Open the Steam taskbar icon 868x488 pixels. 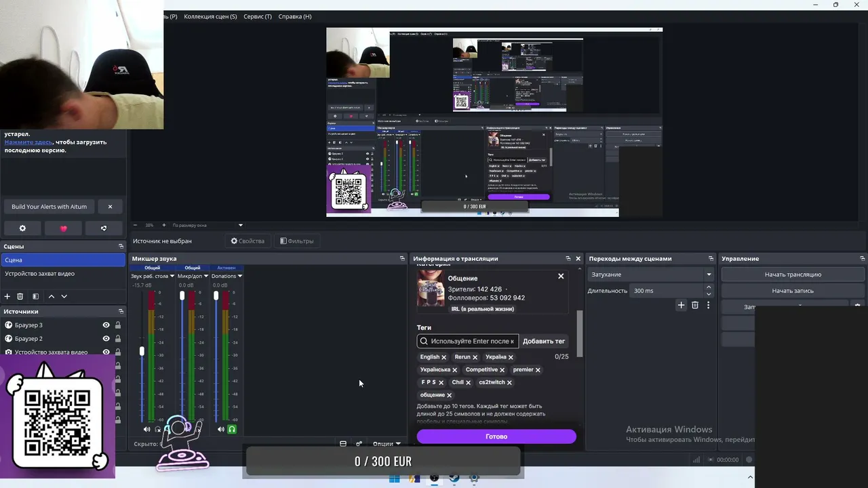[454, 479]
